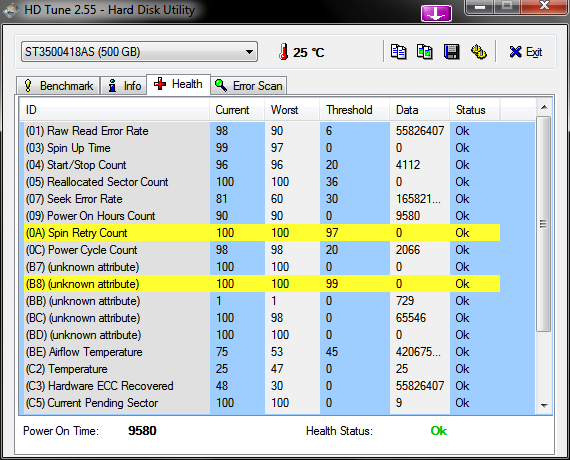Select the (BD) unknown attribute row

263,335
